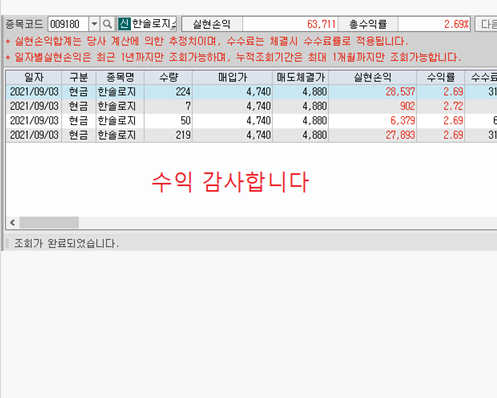This screenshot has height=398, width=497.
Task: Open the stock code dropdown arrow
Action: tap(94, 24)
